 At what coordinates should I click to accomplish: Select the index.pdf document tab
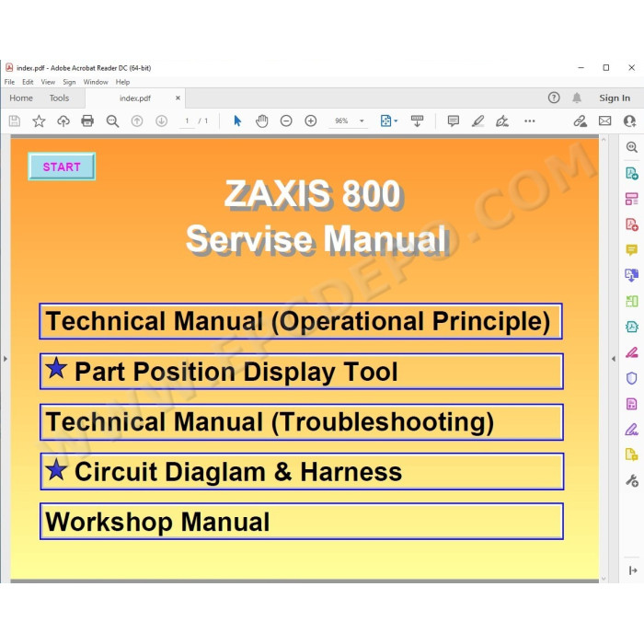[x=134, y=98]
